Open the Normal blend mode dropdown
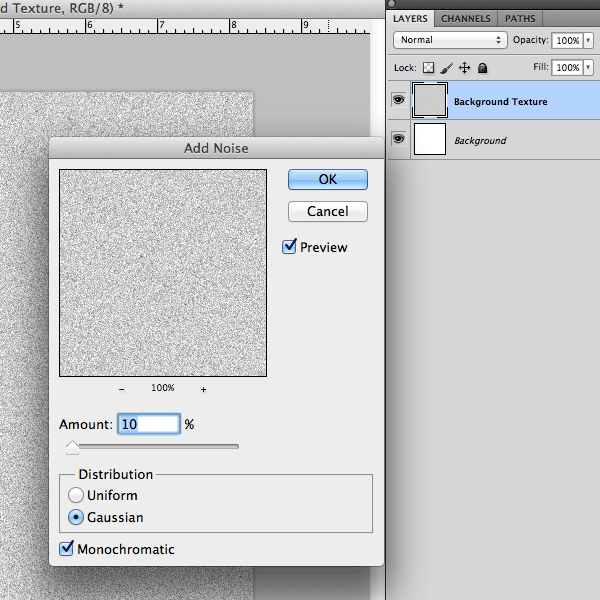Image resolution: width=600 pixels, height=600 pixels. (450, 40)
